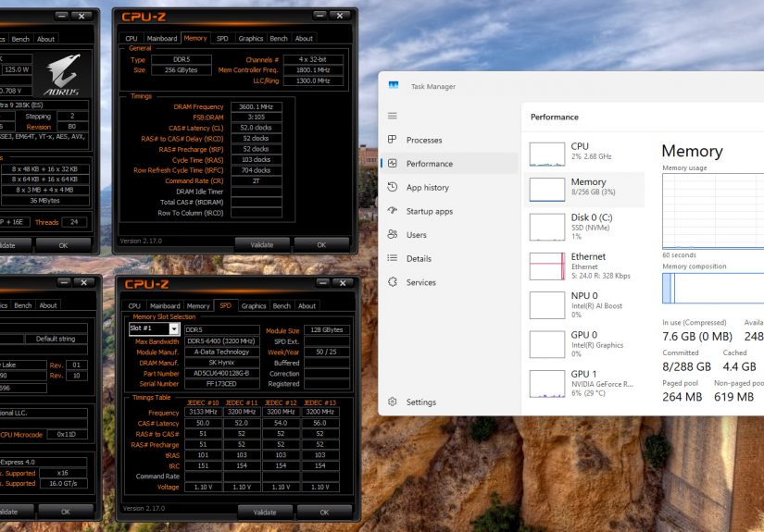Click Channels value 4 x 32-bit
This screenshot has width=764, height=532.
(313, 59)
